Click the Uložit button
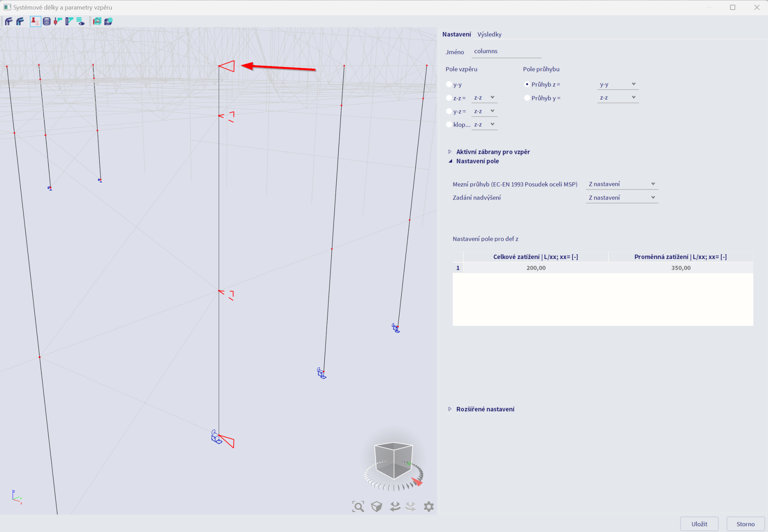The width and height of the screenshot is (768, 532). tap(699, 524)
